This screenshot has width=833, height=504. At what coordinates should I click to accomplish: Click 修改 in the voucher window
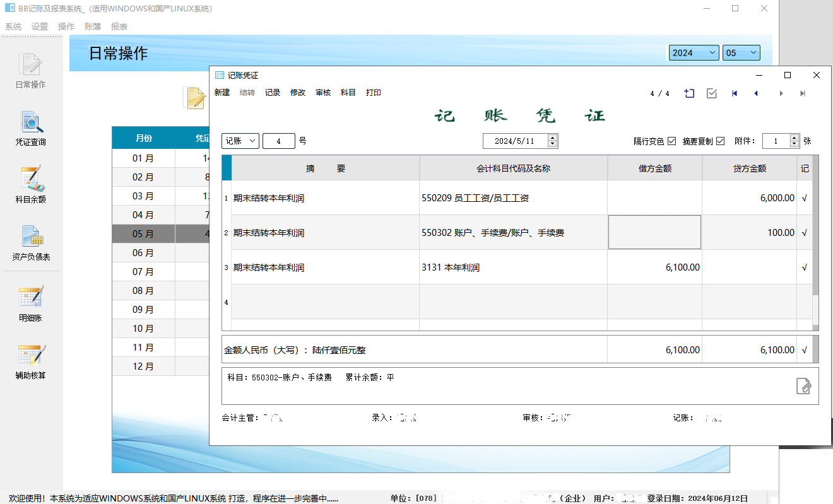point(298,93)
